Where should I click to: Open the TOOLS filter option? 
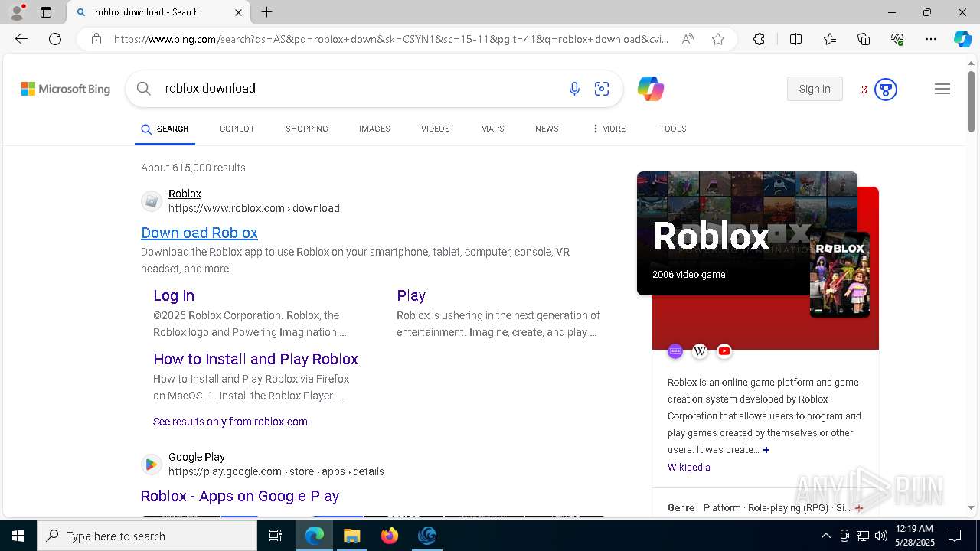tap(673, 129)
